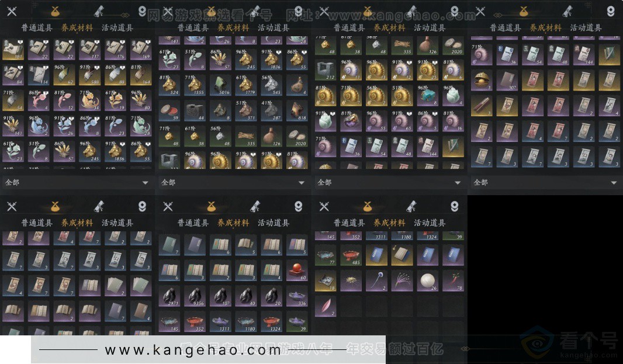623x364 pixels.
Task: Click the coins icon in the seventh panel
Action: 454,206
